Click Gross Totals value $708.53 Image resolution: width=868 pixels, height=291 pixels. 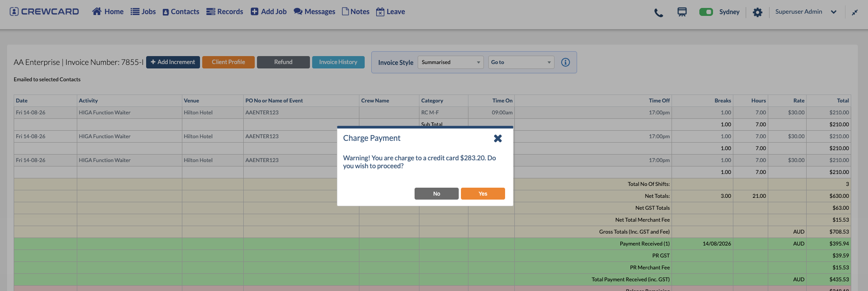point(839,232)
